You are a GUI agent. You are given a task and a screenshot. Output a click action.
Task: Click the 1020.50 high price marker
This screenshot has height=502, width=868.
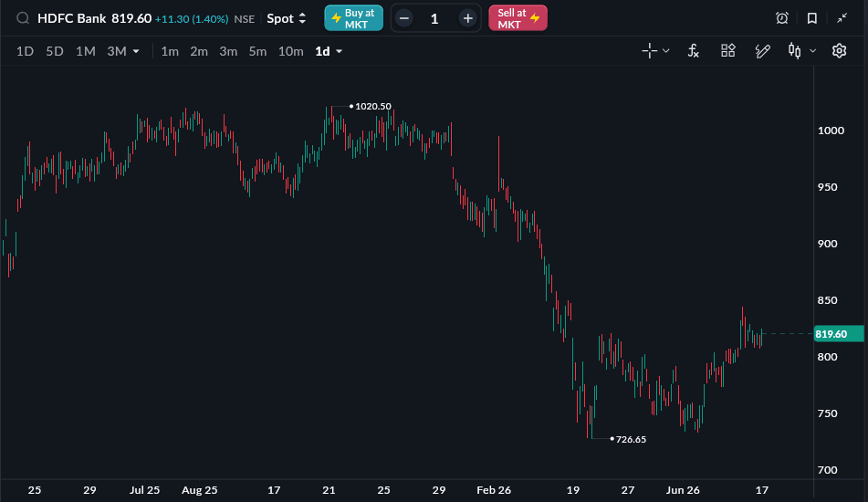click(x=373, y=106)
